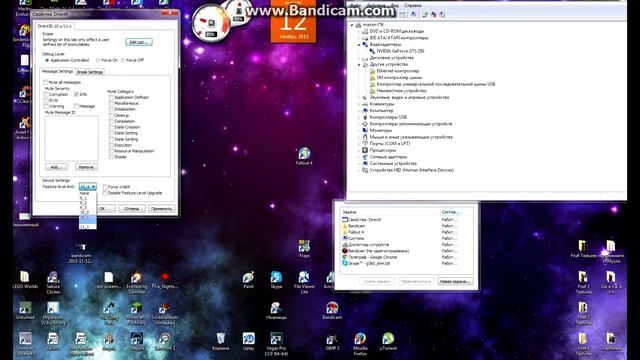Launch GIMP 2 from the desktop
The width and height of the screenshot is (640, 360).
(x=332, y=341)
